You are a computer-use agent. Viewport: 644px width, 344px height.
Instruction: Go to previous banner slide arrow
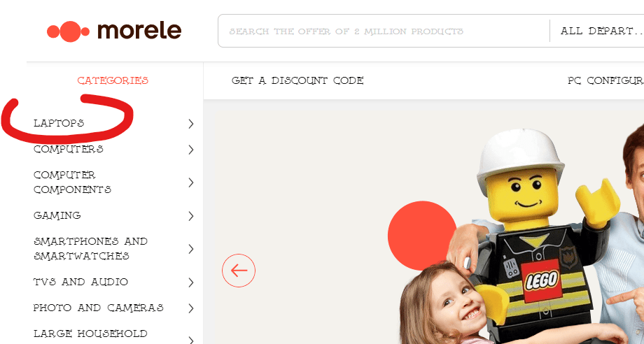(239, 271)
